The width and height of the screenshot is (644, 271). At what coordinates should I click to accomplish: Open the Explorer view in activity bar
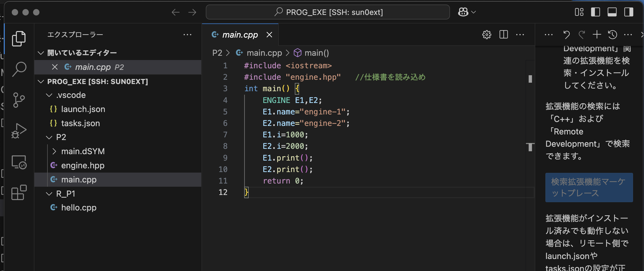pyautogui.click(x=19, y=39)
